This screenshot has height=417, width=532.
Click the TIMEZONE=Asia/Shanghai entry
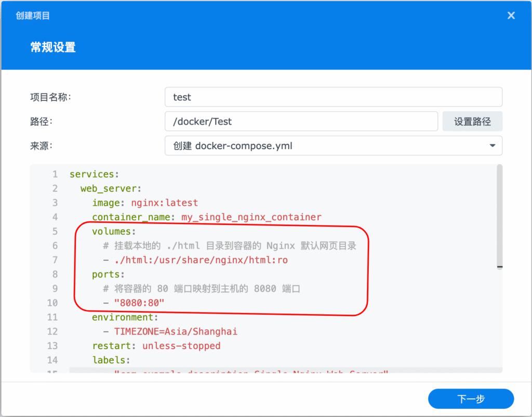(x=176, y=331)
